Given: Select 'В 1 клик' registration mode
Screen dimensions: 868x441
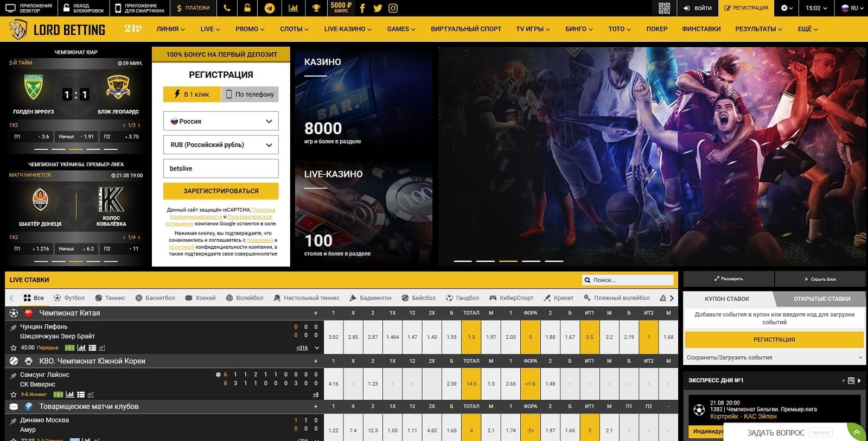Looking at the screenshot, I should [192, 94].
